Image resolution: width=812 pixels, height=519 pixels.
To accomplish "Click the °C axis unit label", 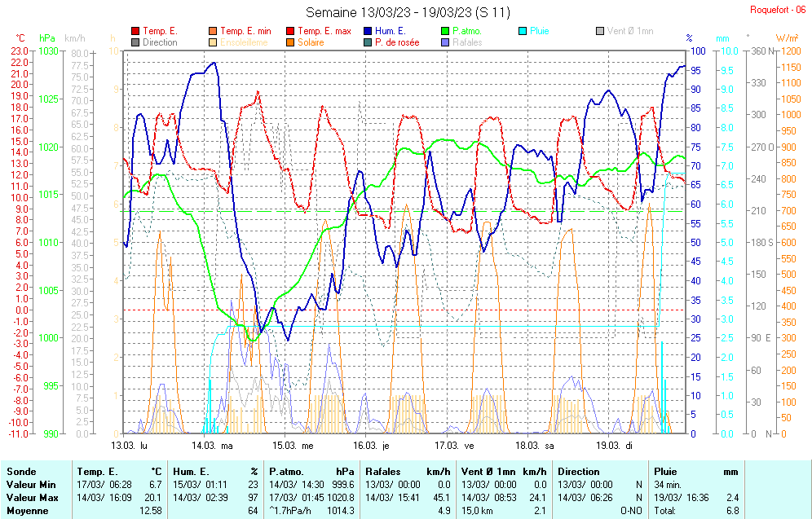I will click(x=20, y=38).
